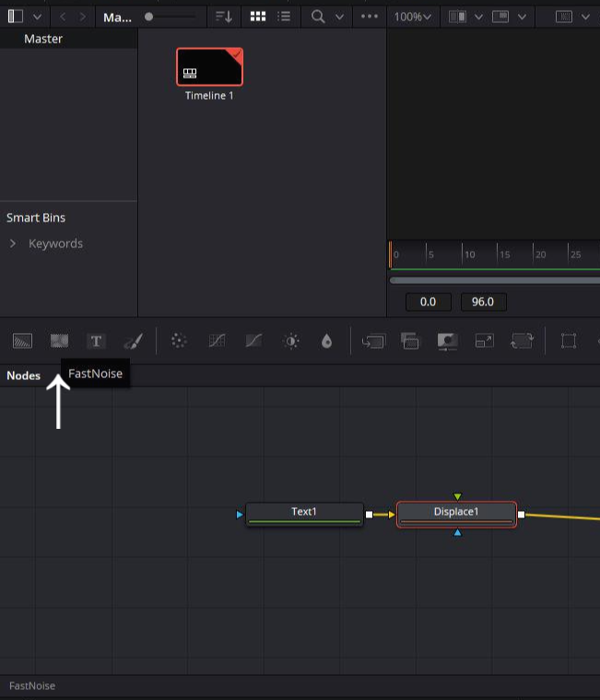Click the Displace1 node output square

[521, 515]
